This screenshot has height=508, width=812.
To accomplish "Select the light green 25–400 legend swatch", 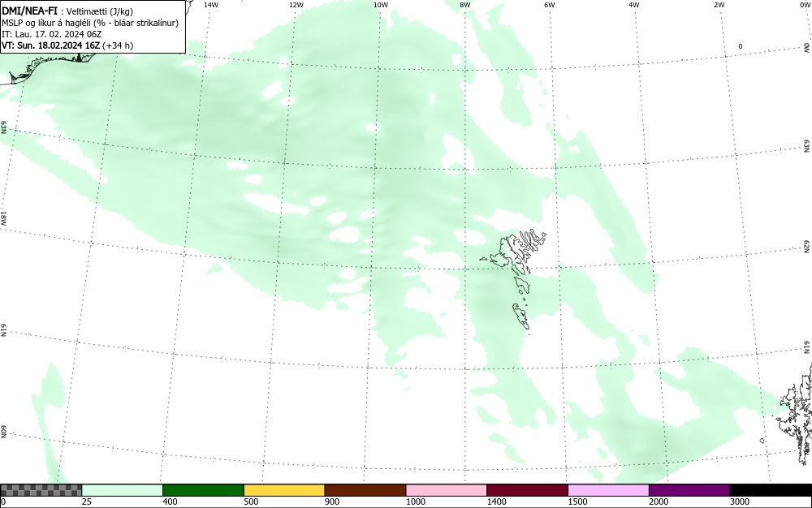I will (123, 490).
